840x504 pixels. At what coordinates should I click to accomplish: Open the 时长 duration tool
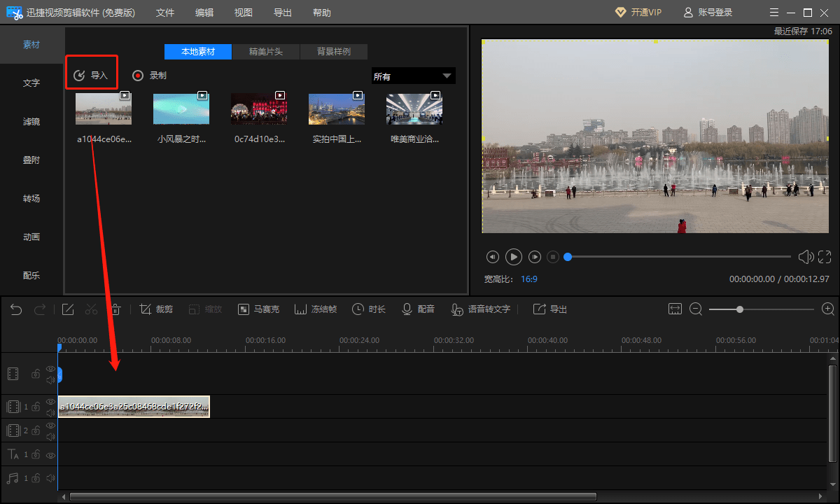point(369,309)
